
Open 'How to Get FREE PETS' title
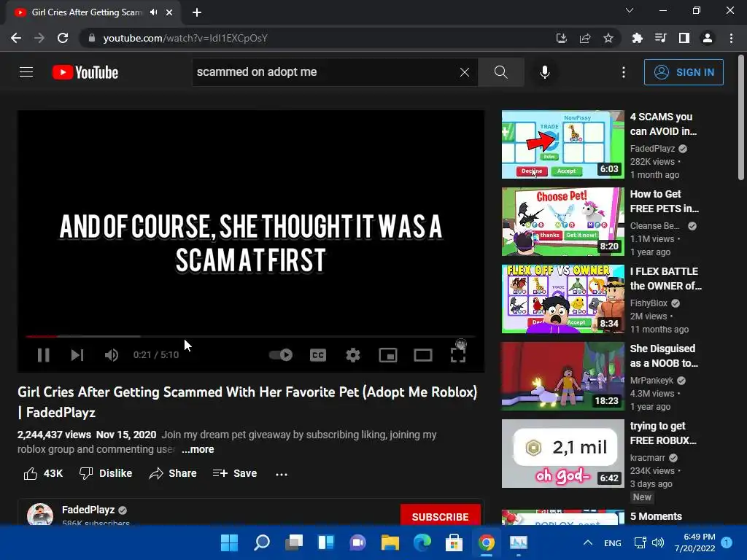(665, 201)
